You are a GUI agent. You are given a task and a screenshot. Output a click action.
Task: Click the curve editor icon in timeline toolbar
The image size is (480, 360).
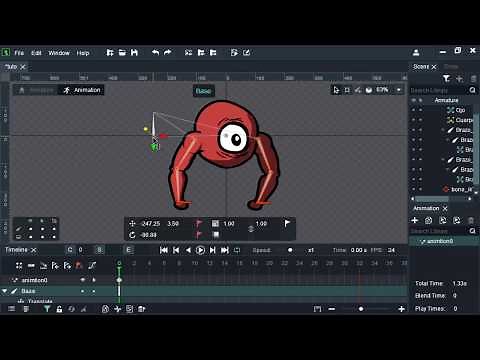[92, 265]
